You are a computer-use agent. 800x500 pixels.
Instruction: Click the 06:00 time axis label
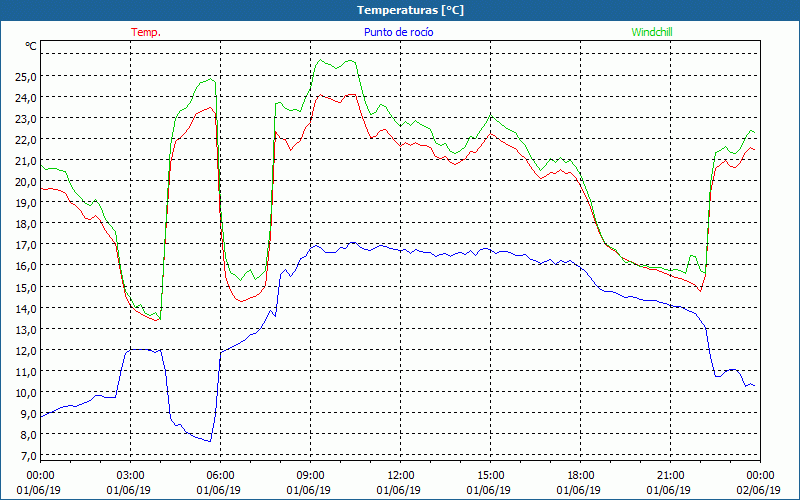[x=220, y=476]
